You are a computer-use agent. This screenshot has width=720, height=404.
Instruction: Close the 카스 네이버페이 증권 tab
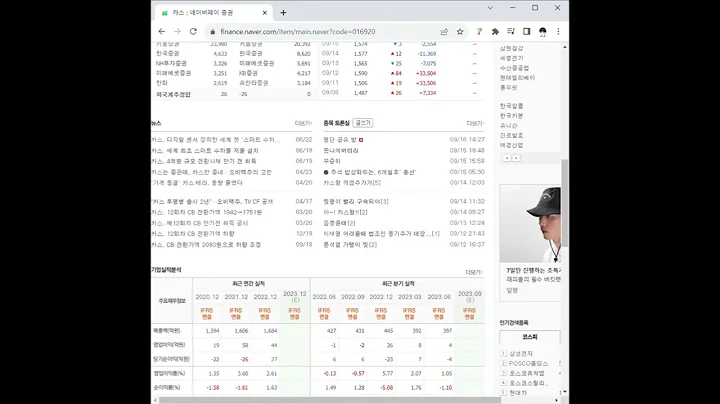[x=264, y=13]
